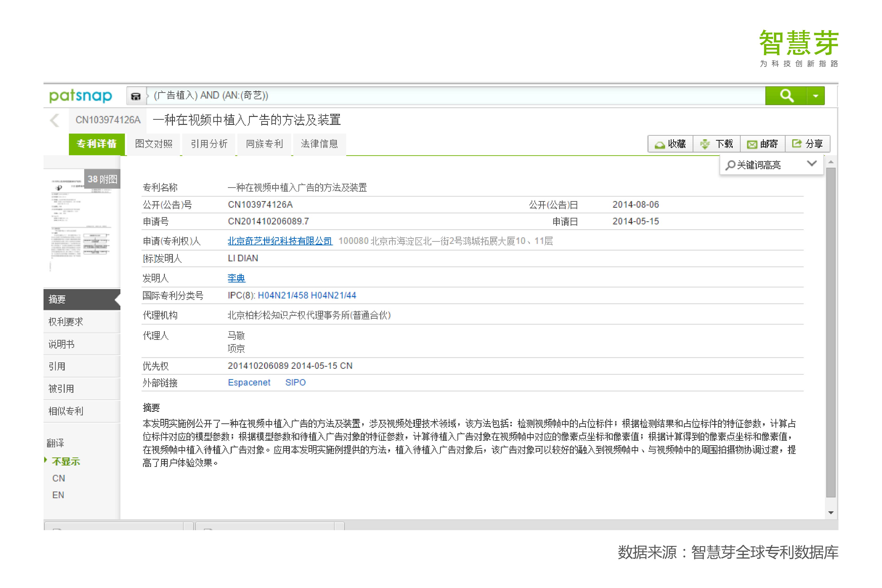Download the patent PDF via 下载
The width and height of the screenshot is (882, 588).
tap(717, 144)
